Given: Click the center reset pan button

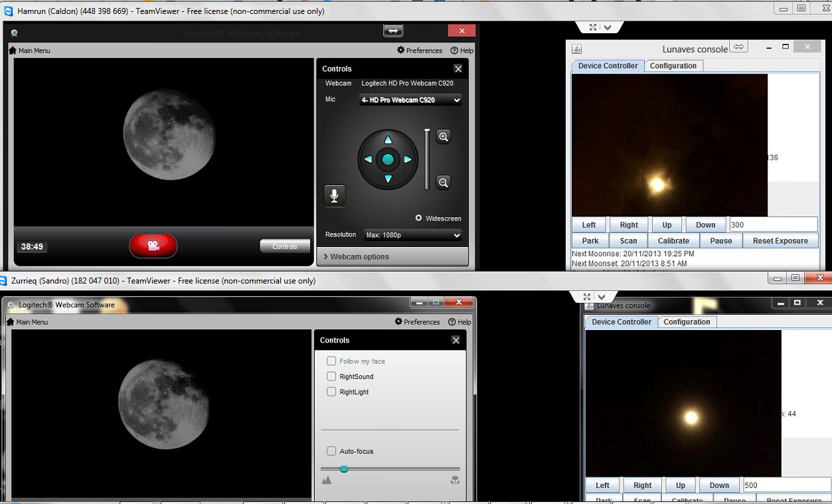Looking at the screenshot, I should tap(388, 159).
